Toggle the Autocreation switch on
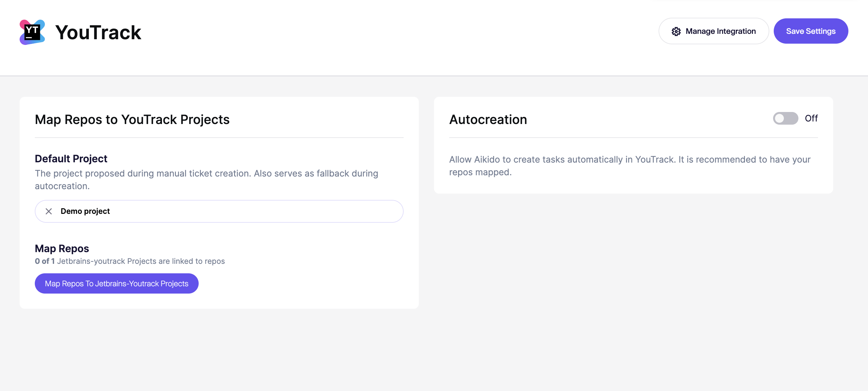868x391 pixels. [x=785, y=118]
